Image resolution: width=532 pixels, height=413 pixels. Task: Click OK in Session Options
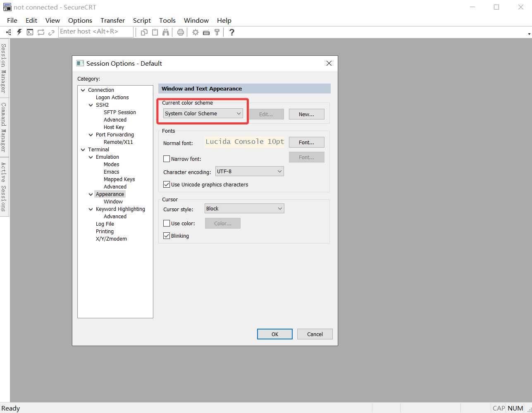(x=275, y=334)
